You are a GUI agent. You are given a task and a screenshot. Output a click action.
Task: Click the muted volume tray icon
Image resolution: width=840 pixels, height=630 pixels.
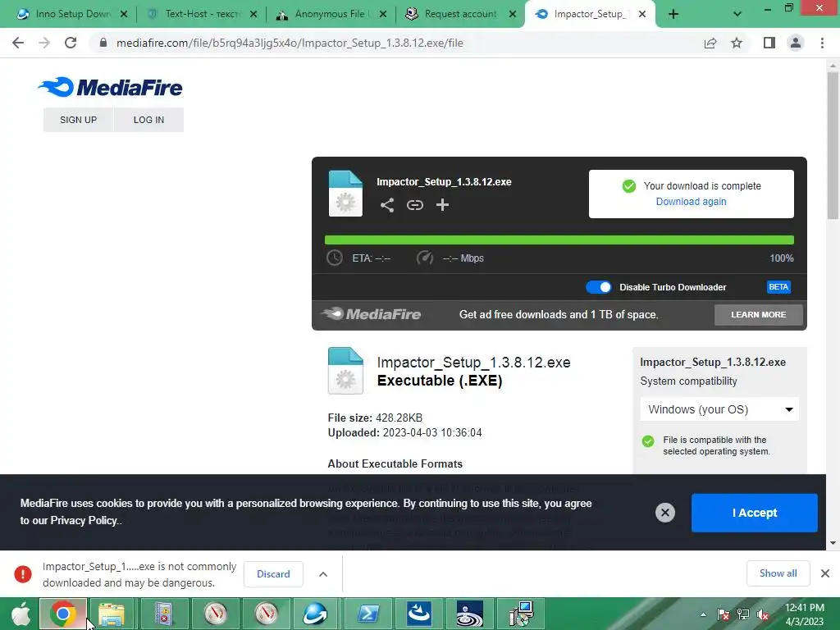click(763, 614)
